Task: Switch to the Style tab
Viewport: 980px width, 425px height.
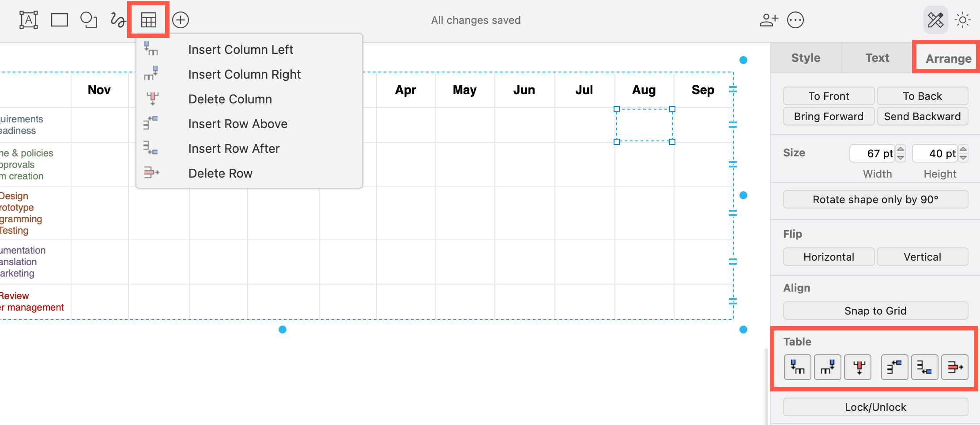Action: (x=805, y=57)
